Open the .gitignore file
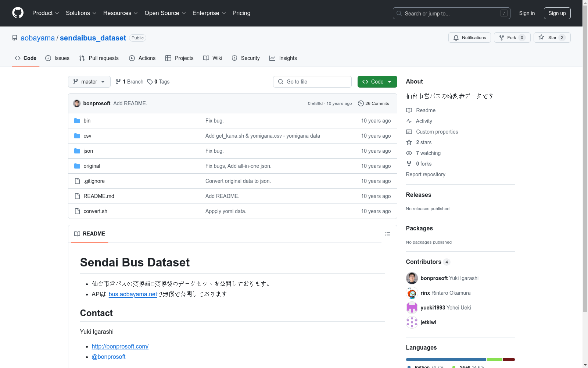Screen dimensions: 588x368 [x=94, y=181]
